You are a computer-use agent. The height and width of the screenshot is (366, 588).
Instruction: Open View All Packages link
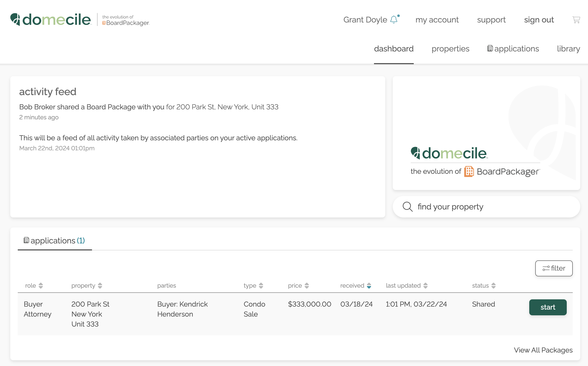click(543, 350)
